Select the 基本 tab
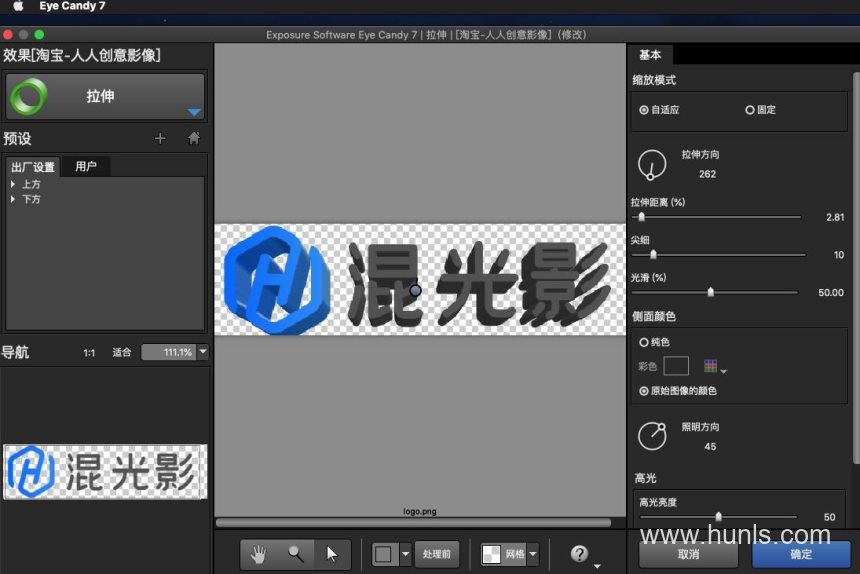 tap(650, 55)
